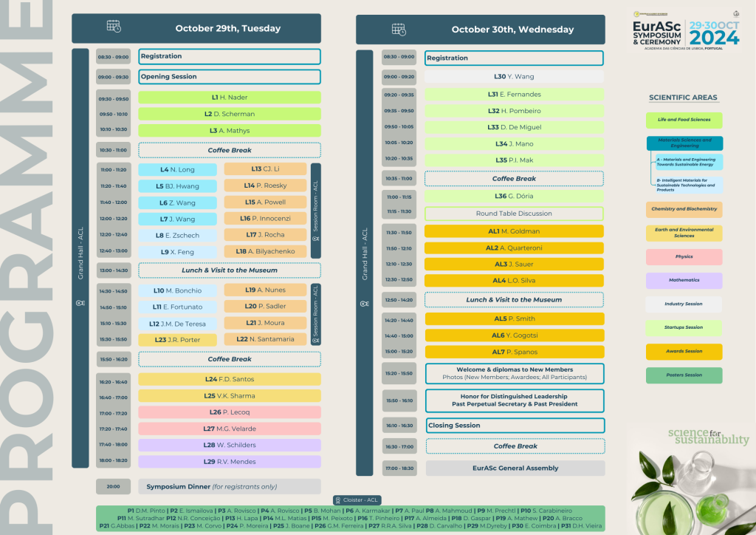
Task: Select lecture L10 M. Bonchio
Action: click(x=177, y=290)
